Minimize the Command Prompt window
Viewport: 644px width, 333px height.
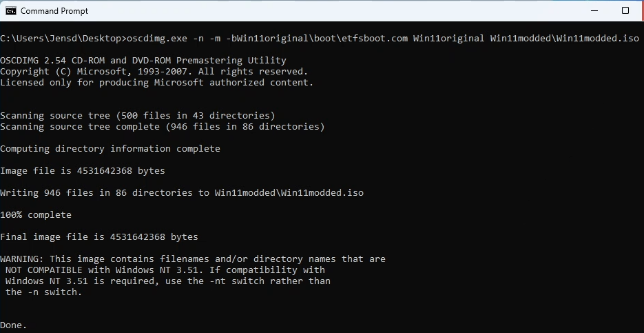coord(594,11)
